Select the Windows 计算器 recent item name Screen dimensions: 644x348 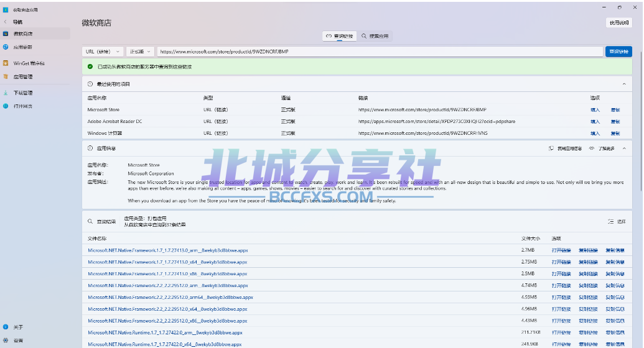(x=105, y=134)
